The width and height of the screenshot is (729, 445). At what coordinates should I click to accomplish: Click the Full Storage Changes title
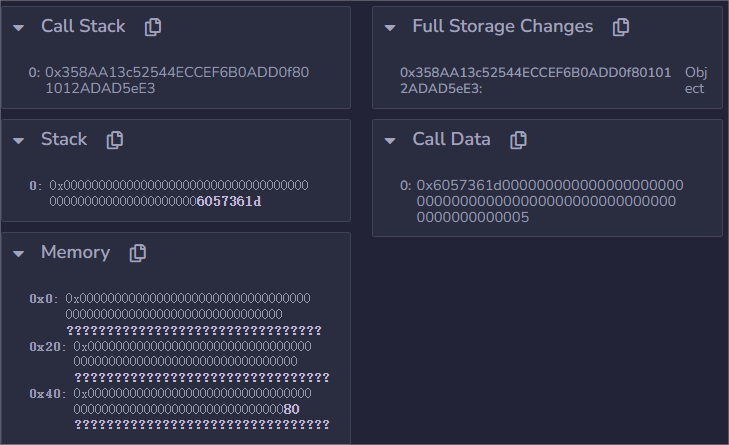coord(502,27)
